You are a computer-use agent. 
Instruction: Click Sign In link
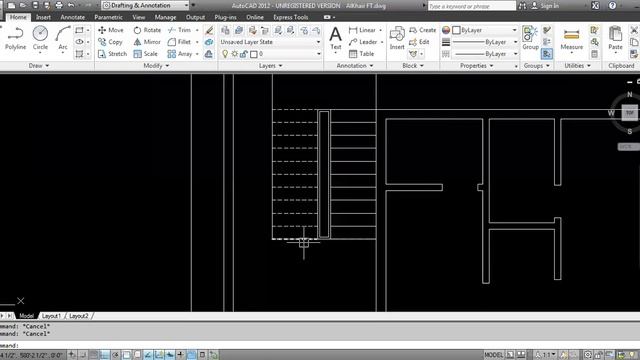[549, 6]
